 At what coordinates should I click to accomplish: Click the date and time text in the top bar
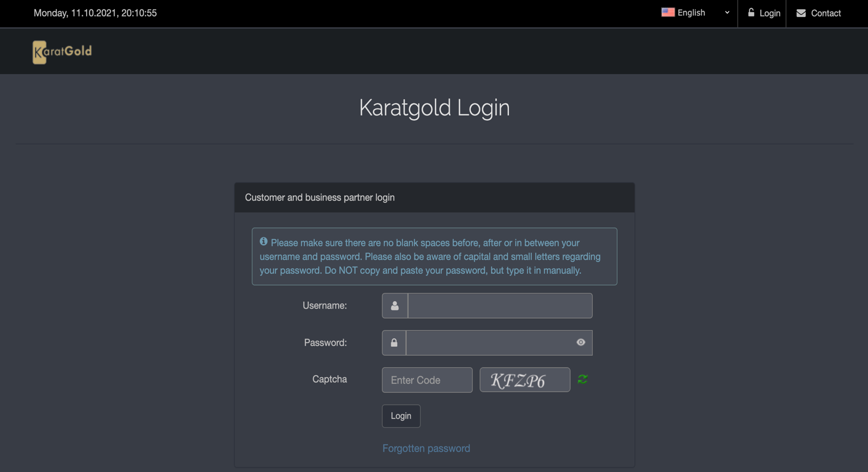[95, 13]
